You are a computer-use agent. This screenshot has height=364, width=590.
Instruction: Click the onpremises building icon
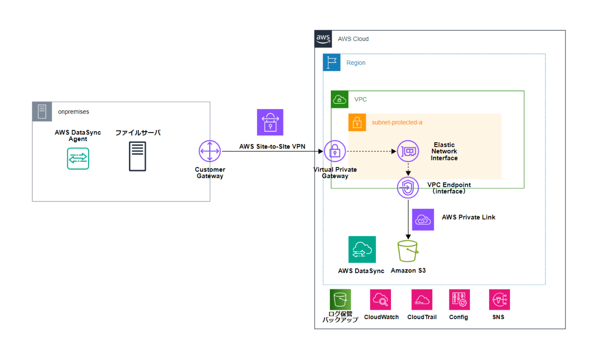tap(42, 111)
